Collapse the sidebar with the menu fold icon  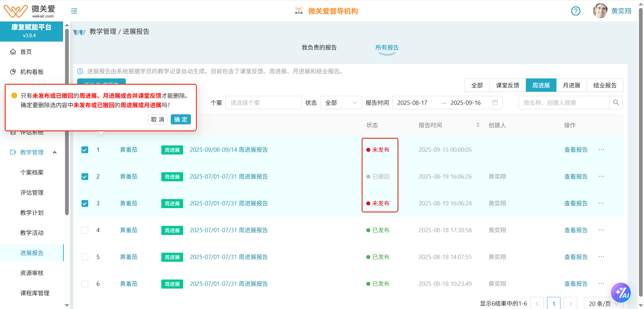[x=74, y=11]
